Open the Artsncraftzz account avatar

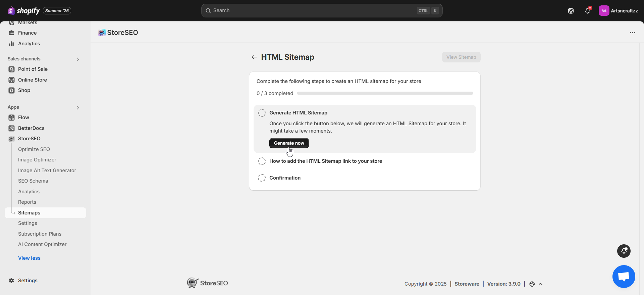point(604,11)
